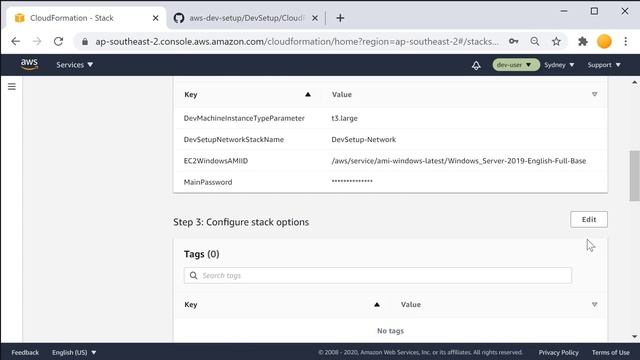Select the ami-windows-latest path value
Image resolution: width=640 pixels, height=360 pixels.
[459, 161]
